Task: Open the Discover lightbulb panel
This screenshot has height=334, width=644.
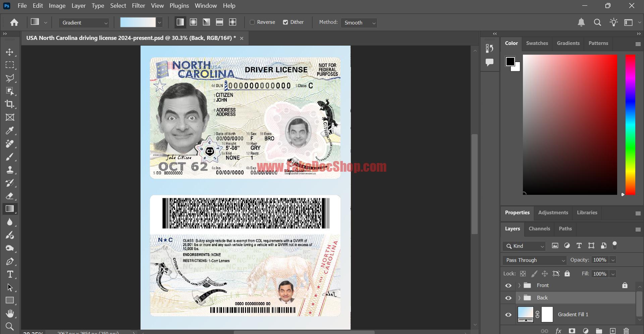Action: pyautogui.click(x=613, y=22)
